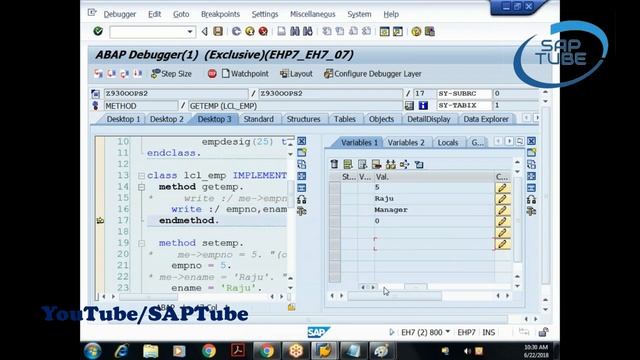Click the pencil change icon for Manager
This screenshot has width=640, height=360.
pos(502,210)
